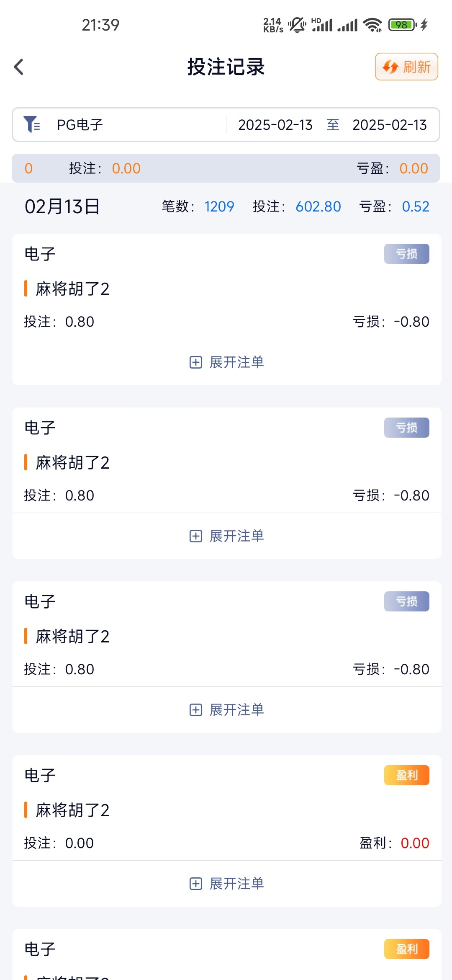Click plus icon in fourth bet card

196,884
